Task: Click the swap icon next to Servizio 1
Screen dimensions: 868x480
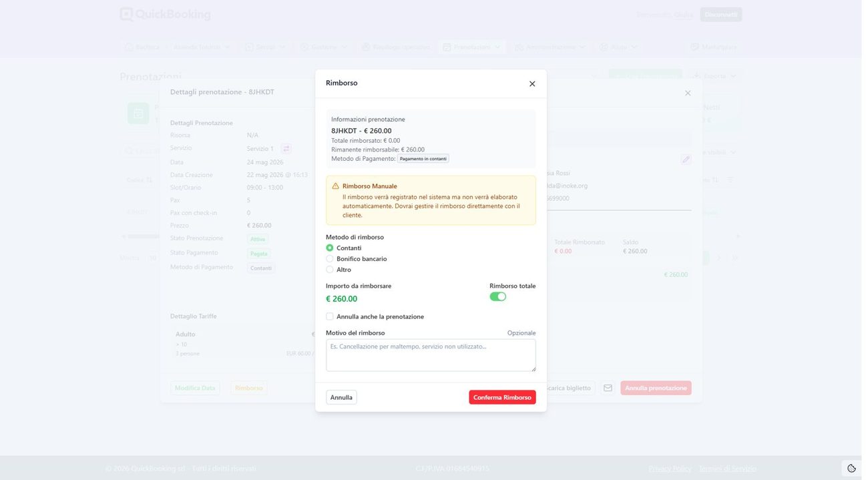Action: pos(286,149)
